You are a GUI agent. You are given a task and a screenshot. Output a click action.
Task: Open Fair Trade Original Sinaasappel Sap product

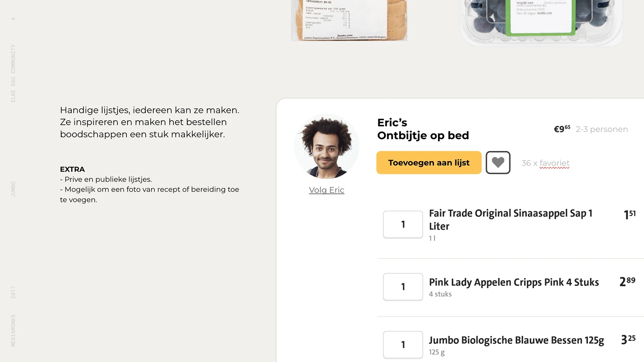(x=510, y=219)
